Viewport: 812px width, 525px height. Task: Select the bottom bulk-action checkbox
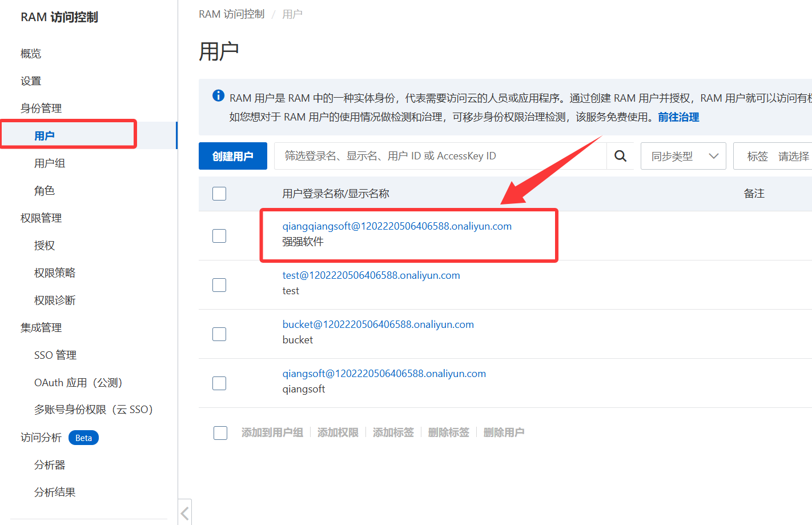click(x=220, y=432)
